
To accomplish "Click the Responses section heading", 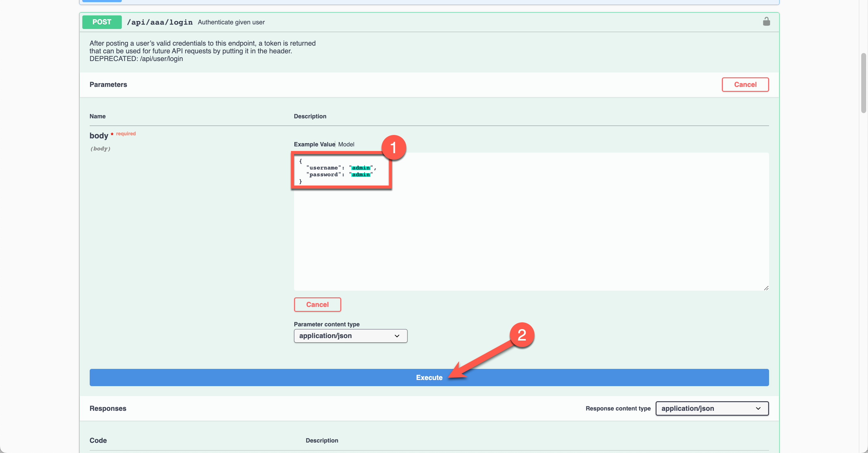I will coord(108,408).
